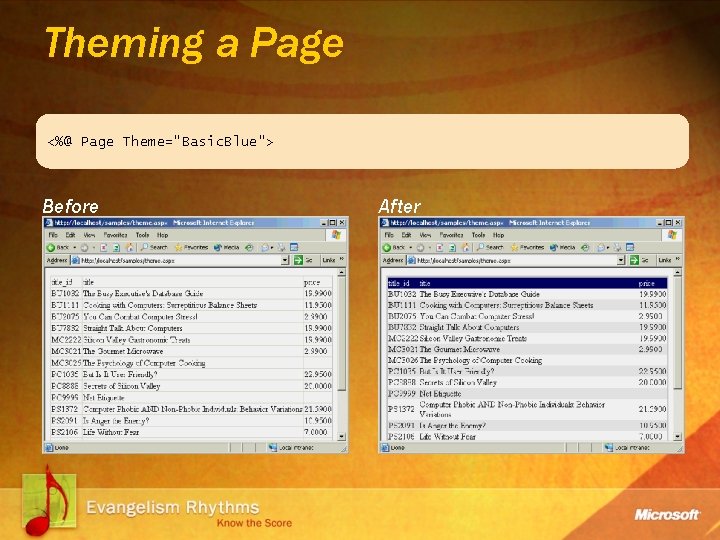Screen dimensions: 720x540
Task: Click Stop icon in the Before window
Action: (104, 248)
